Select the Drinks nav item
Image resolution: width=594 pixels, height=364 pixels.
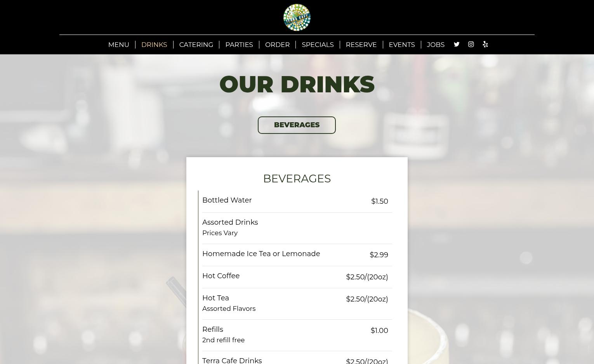(154, 45)
